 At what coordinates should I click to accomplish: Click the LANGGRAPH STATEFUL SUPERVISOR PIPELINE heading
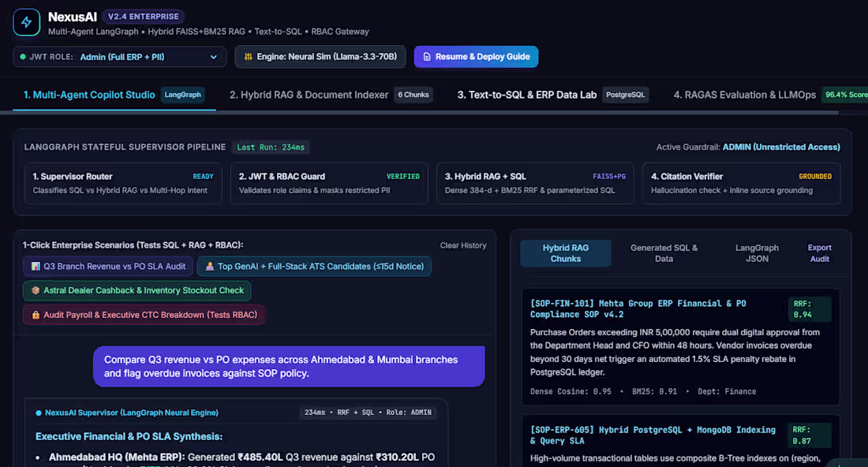pos(125,148)
